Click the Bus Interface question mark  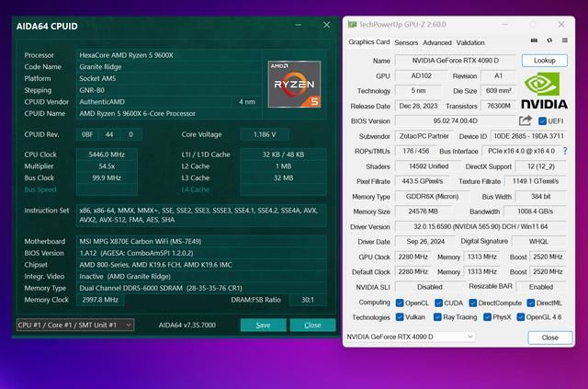(x=565, y=151)
